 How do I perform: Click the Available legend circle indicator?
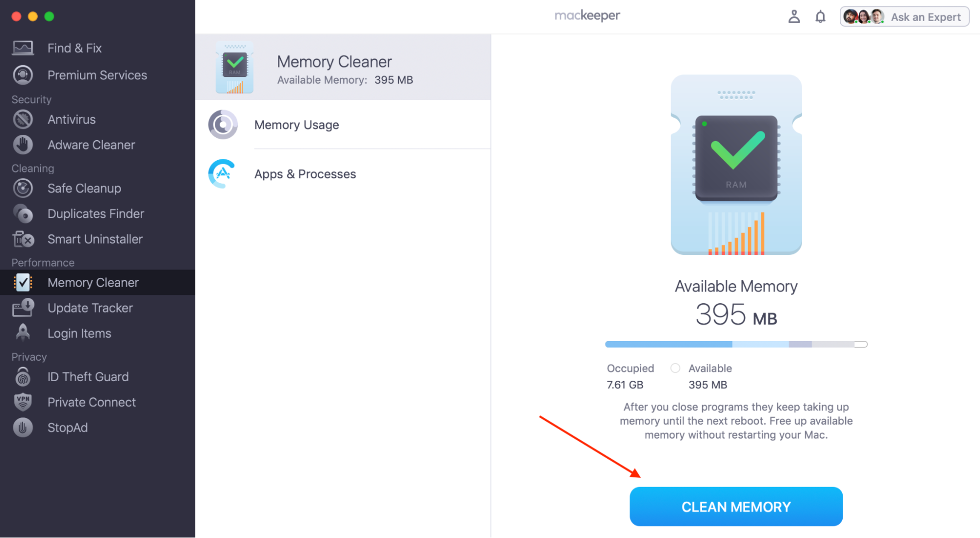coord(675,368)
